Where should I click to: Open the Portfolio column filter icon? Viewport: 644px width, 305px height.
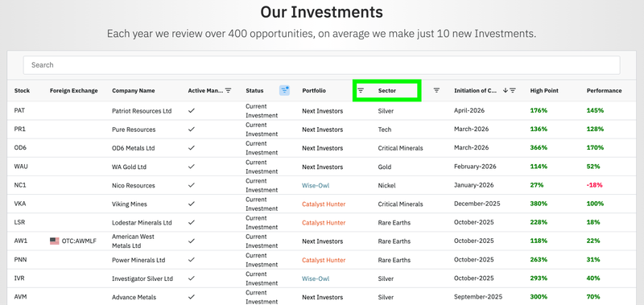(x=361, y=90)
